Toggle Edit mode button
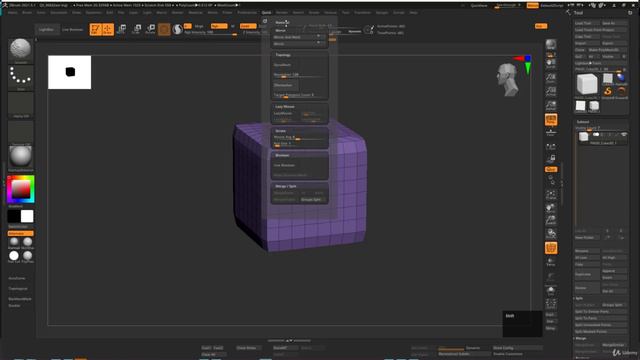The width and height of the screenshot is (640, 360). [96, 29]
